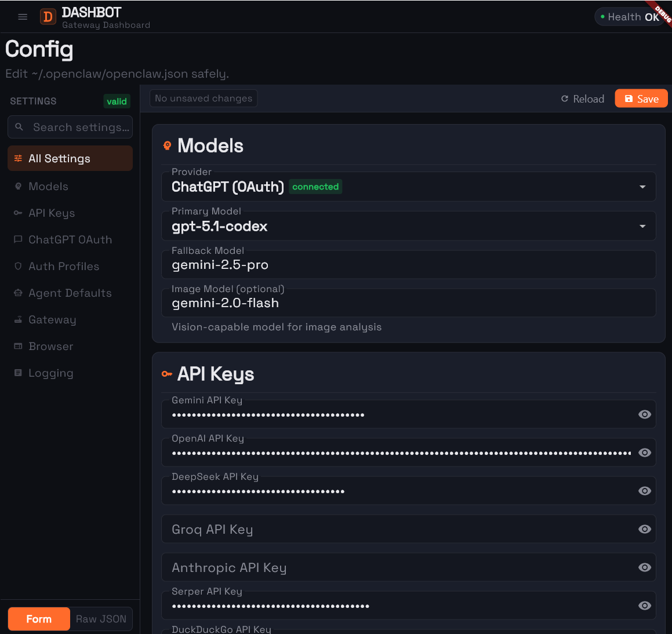Viewport: 672px width, 634px height.
Task: Show the OpenAI API Key value
Action: click(x=644, y=452)
